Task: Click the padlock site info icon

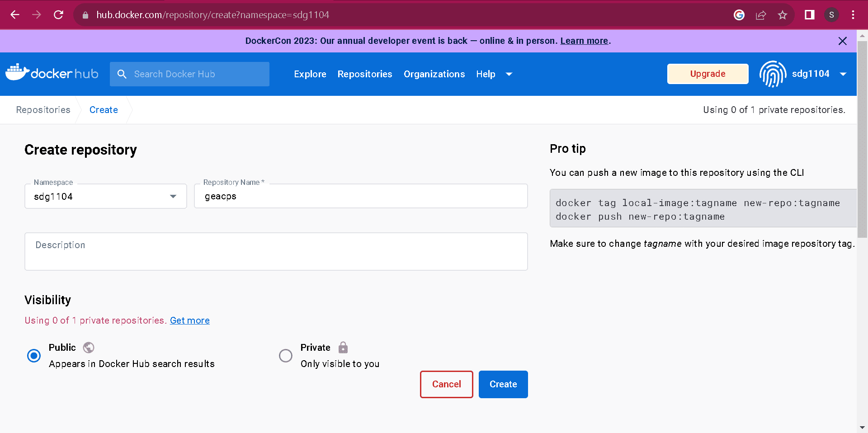Action: coord(85,15)
